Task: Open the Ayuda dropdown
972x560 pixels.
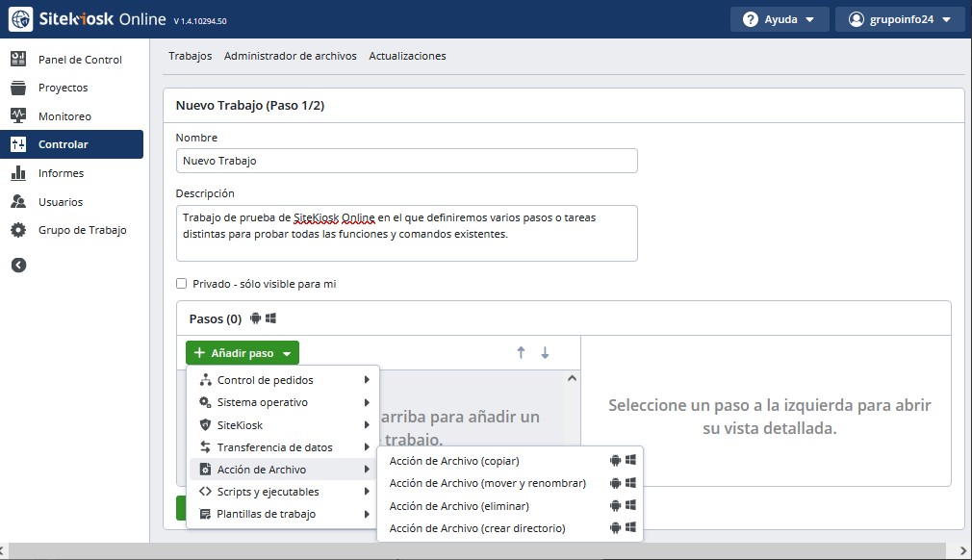Action: pyautogui.click(x=779, y=19)
